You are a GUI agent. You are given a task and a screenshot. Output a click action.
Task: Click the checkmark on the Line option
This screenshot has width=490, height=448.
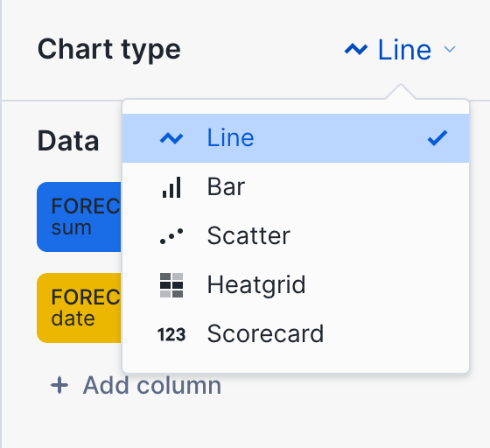pyautogui.click(x=437, y=138)
